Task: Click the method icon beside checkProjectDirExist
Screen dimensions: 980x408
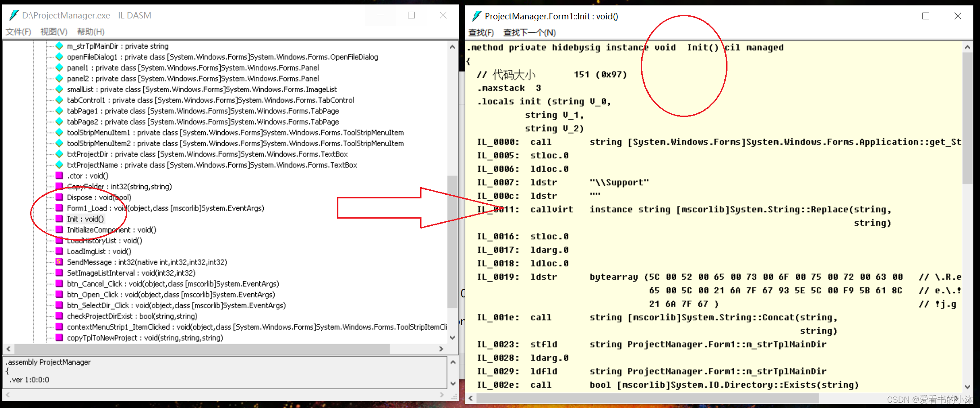Action: point(59,316)
